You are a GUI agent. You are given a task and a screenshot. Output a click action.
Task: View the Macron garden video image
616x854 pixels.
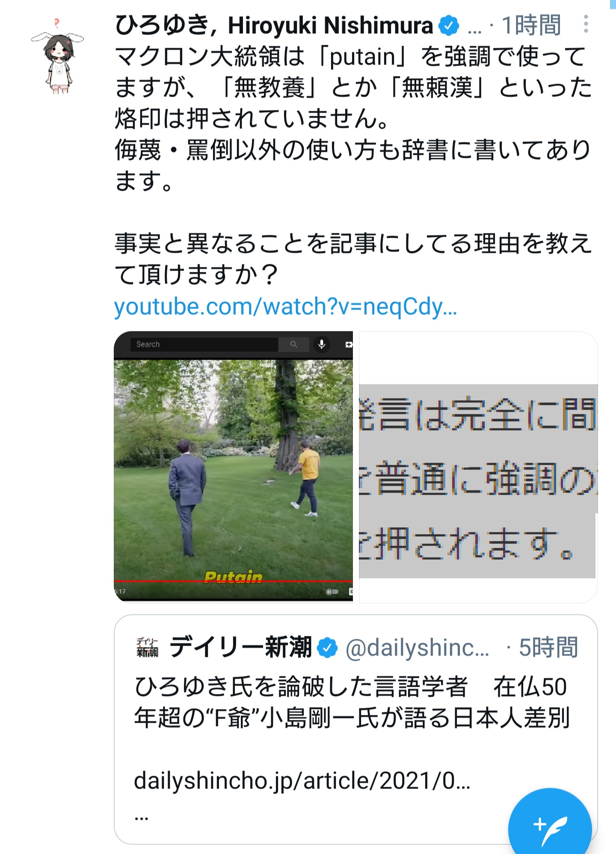pyautogui.click(x=234, y=466)
